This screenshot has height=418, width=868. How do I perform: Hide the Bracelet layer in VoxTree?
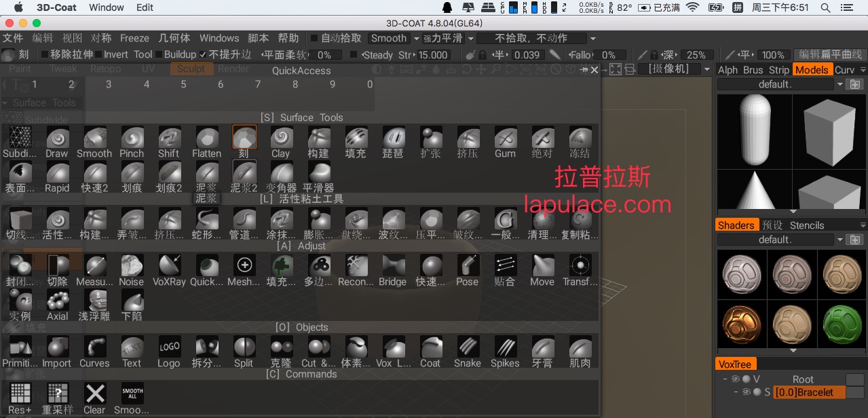pyautogui.click(x=747, y=392)
